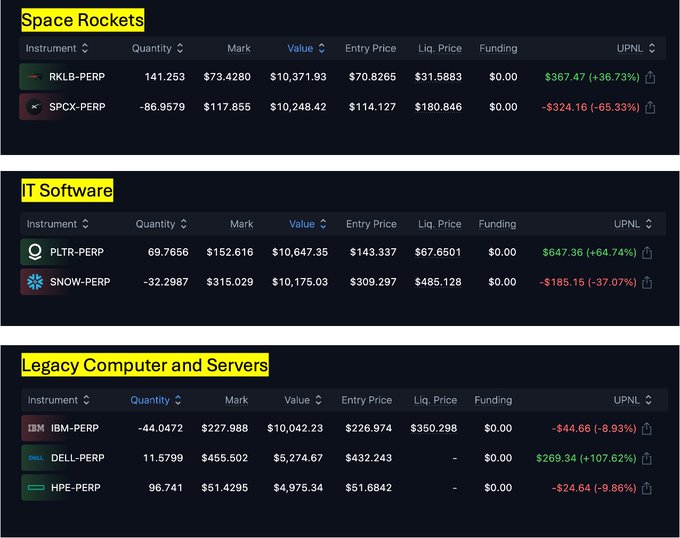Open the IBM-PERP instrument
Viewport: 680px width, 538px height.
coord(75,428)
